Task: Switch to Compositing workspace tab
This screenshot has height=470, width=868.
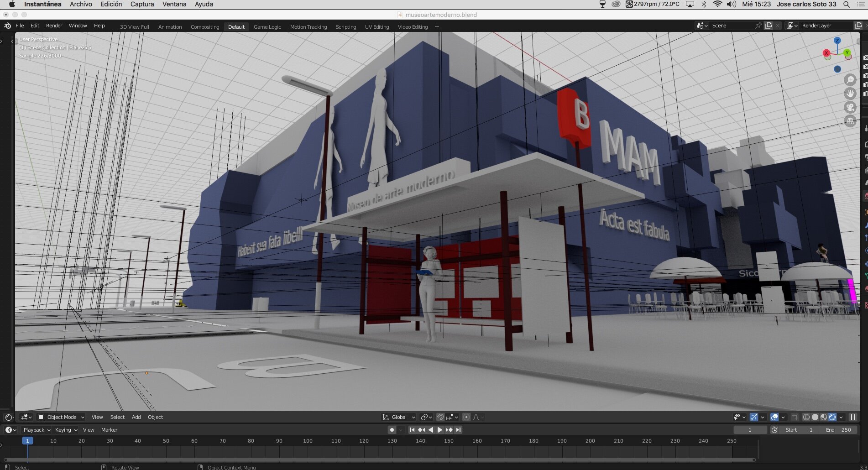Action: click(205, 27)
